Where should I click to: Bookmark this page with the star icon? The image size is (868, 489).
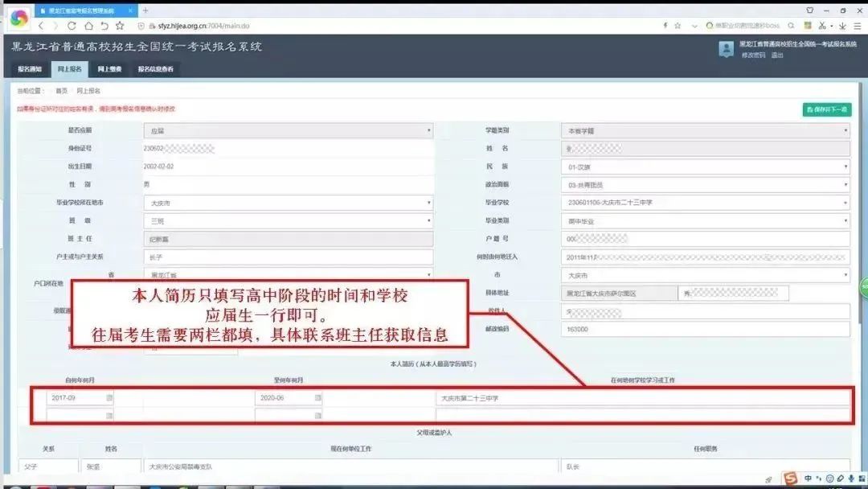(120, 26)
